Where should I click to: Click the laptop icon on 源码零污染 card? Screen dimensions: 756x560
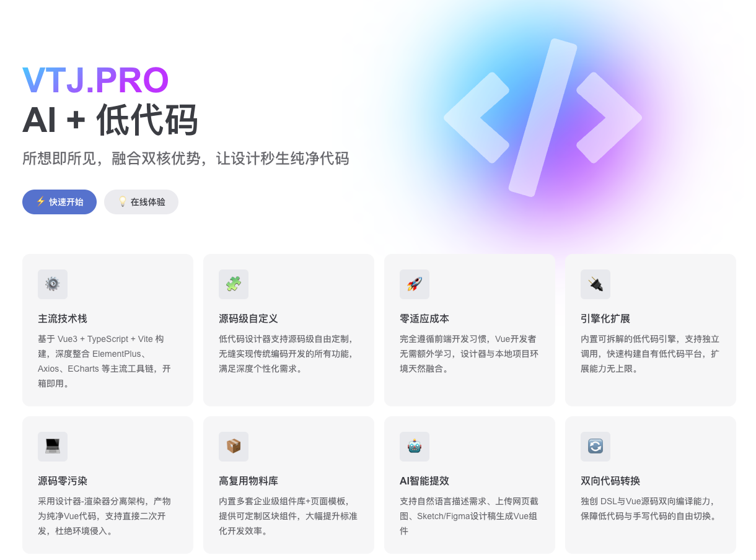click(x=53, y=447)
